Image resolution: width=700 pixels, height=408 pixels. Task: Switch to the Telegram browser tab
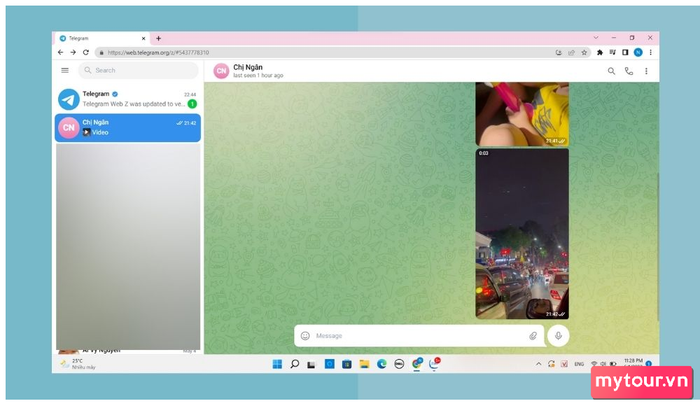tap(102, 38)
